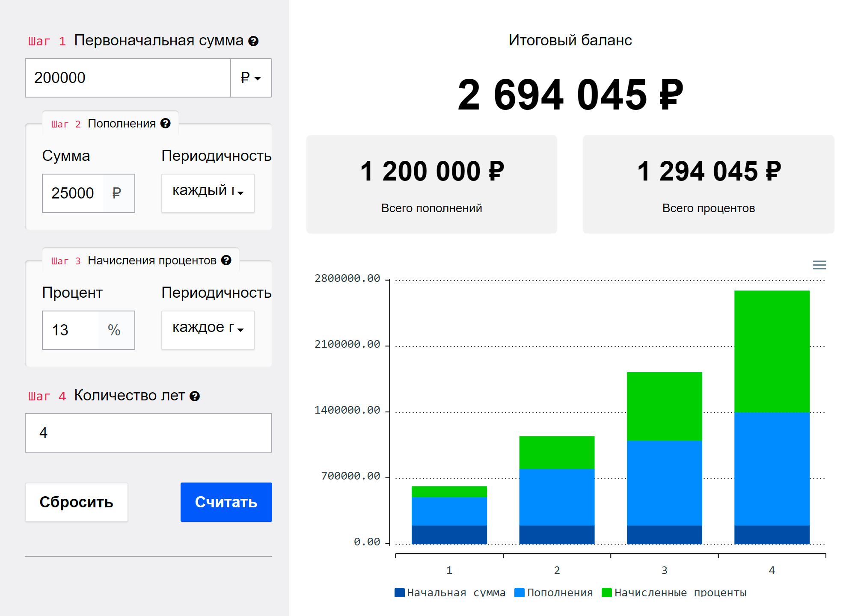Click the Процент label
The image size is (858, 616).
click(72, 293)
